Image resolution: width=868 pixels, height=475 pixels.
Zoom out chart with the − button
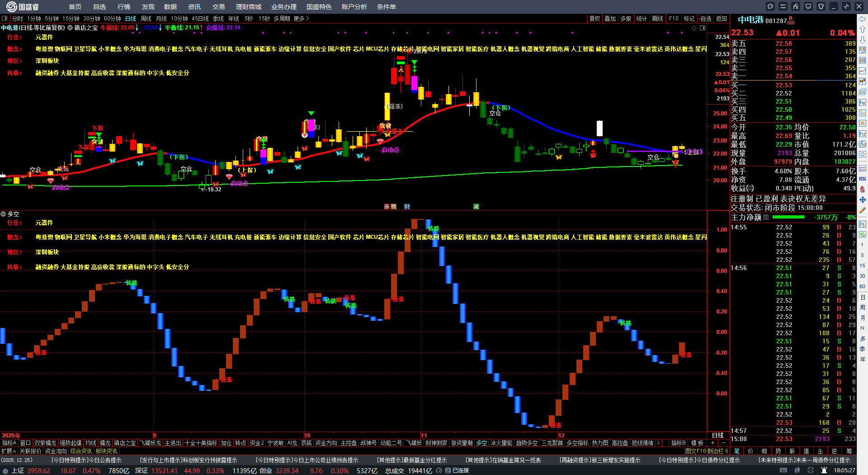click(724, 443)
